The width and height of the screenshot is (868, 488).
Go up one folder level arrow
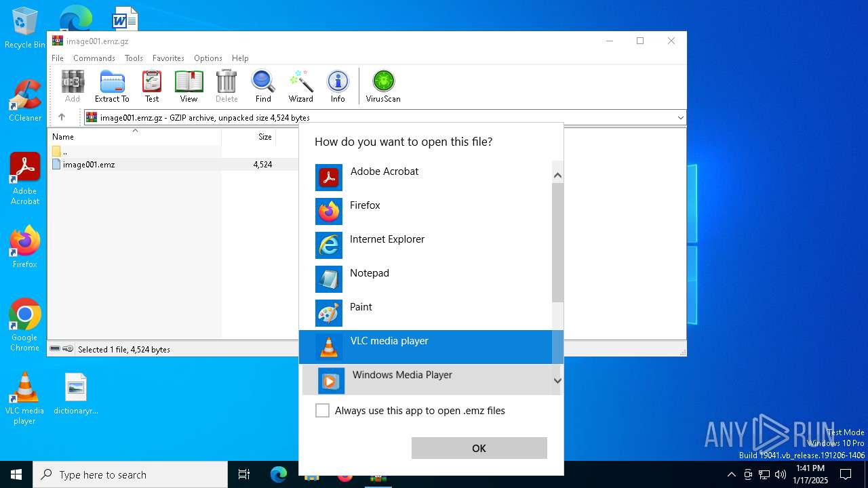point(62,117)
